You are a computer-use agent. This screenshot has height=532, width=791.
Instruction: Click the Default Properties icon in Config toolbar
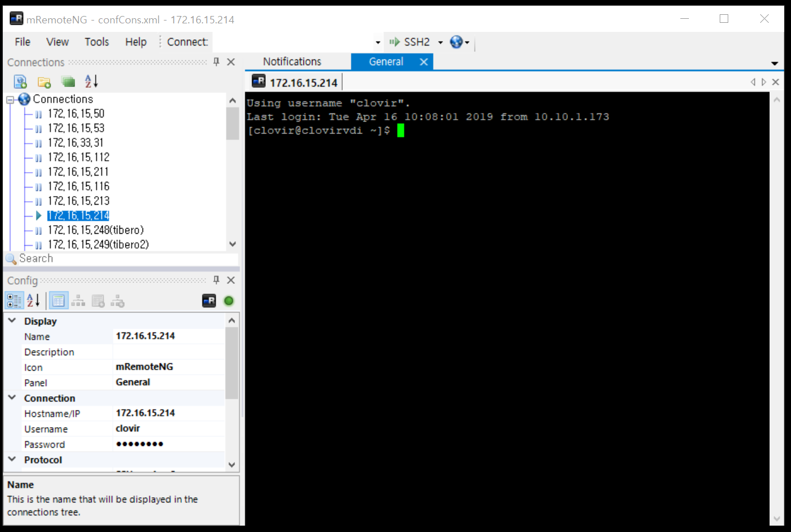(98, 300)
